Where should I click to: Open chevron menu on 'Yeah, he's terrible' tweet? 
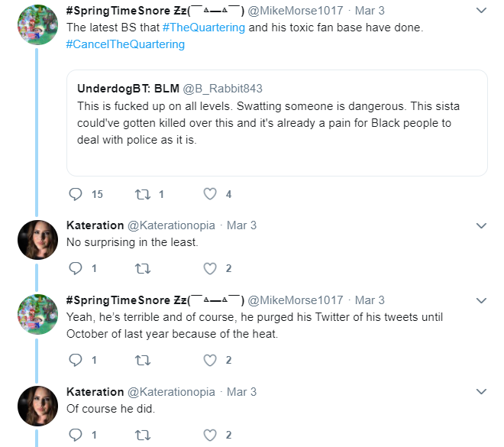pyautogui.click(x=481, y=301)
